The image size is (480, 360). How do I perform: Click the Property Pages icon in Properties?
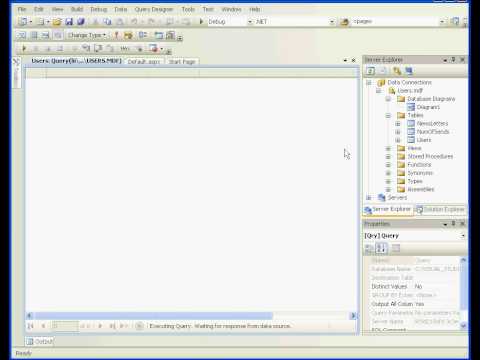396,248
